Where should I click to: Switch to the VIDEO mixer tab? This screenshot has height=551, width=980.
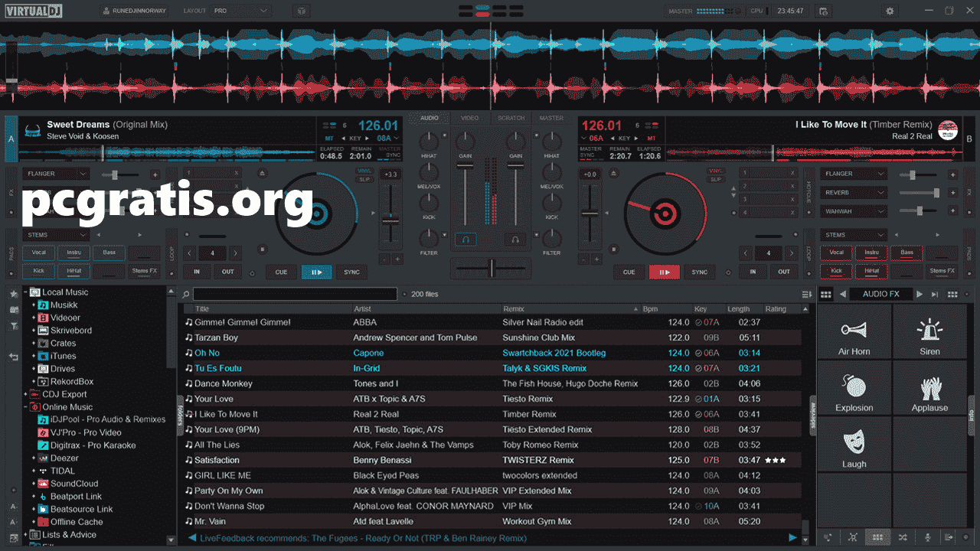pos(470,118)
